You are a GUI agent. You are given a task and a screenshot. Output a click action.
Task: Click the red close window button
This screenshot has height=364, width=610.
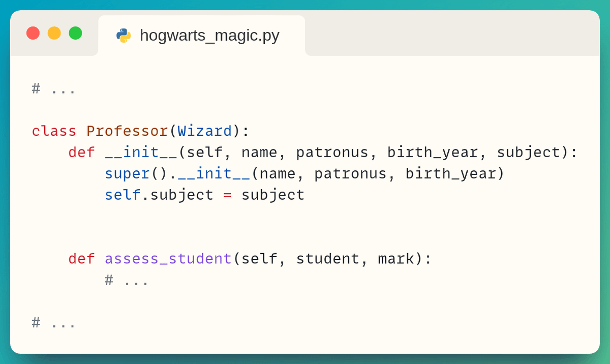pos(33,33)
